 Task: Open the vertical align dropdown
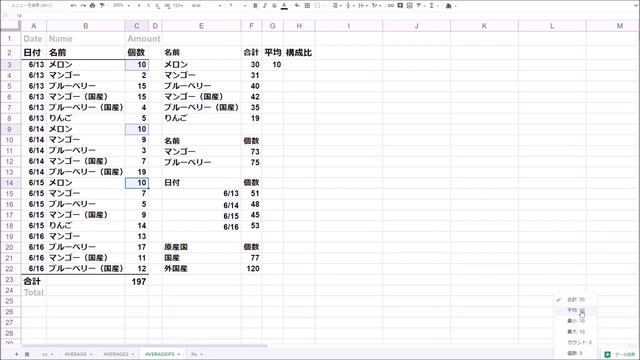coord(349,6)
